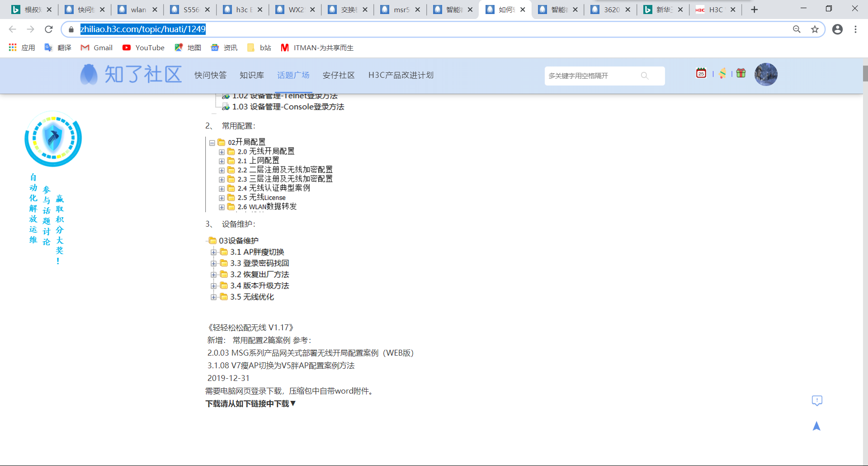Screen dimensions: 868x466
Task: Click the feedback comment icon
Action: [x=817, y=400]
